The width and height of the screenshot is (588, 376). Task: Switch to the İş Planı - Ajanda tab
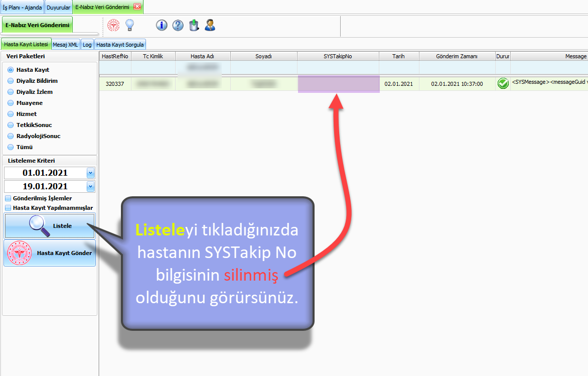22,8
